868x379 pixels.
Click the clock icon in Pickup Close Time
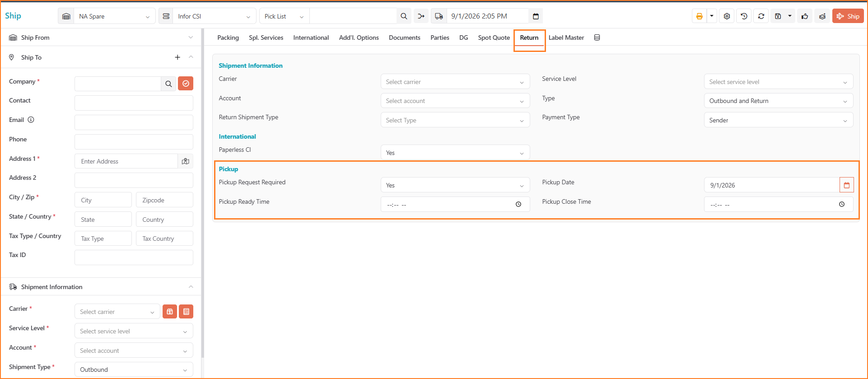(842, 205)
